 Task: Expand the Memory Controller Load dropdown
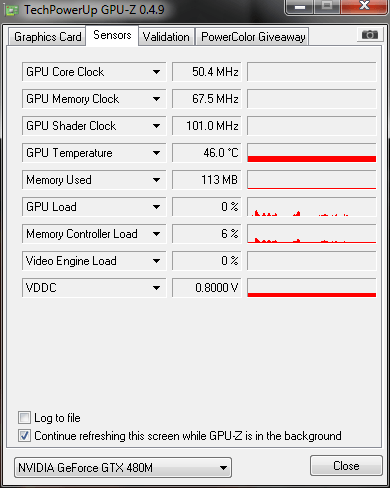156,234
